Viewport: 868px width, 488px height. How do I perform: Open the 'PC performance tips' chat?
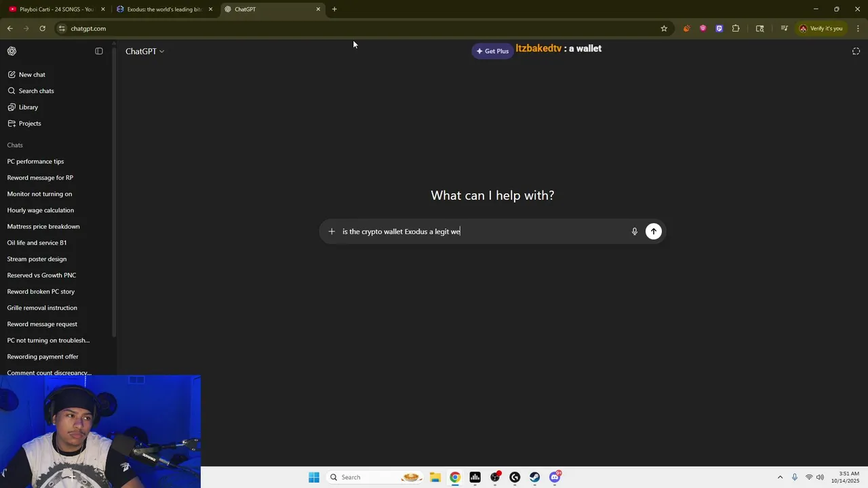point(35,161)
